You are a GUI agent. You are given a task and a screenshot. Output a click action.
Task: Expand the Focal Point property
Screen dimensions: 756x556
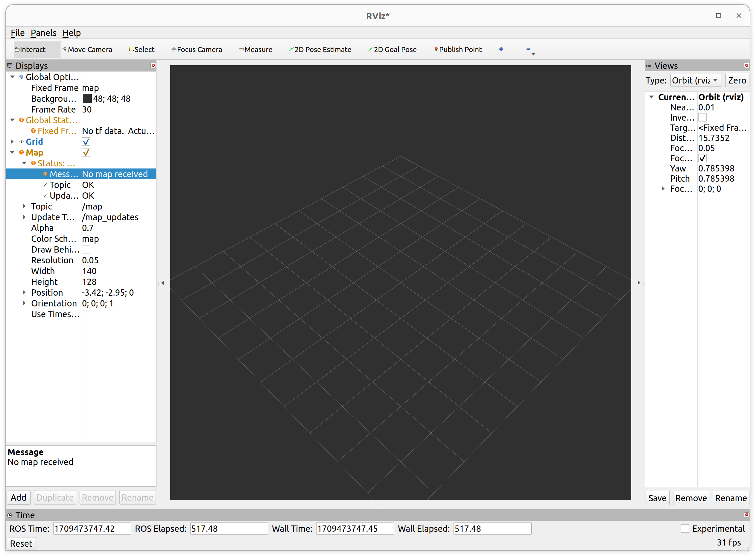tap(663, 189)
